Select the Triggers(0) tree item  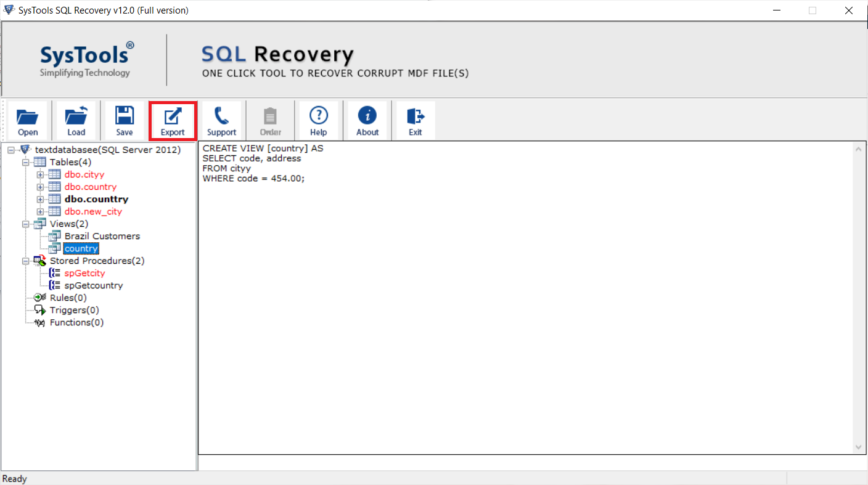tap(74, 310)
